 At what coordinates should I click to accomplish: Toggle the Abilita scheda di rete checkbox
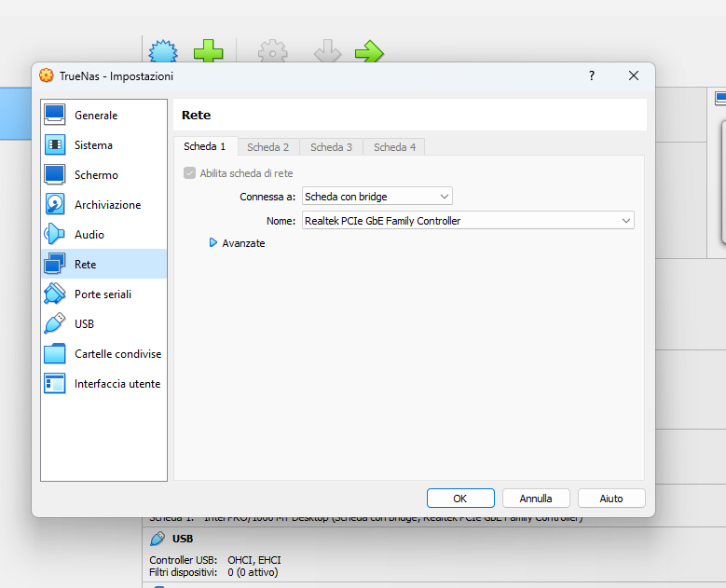coord(189,173)
